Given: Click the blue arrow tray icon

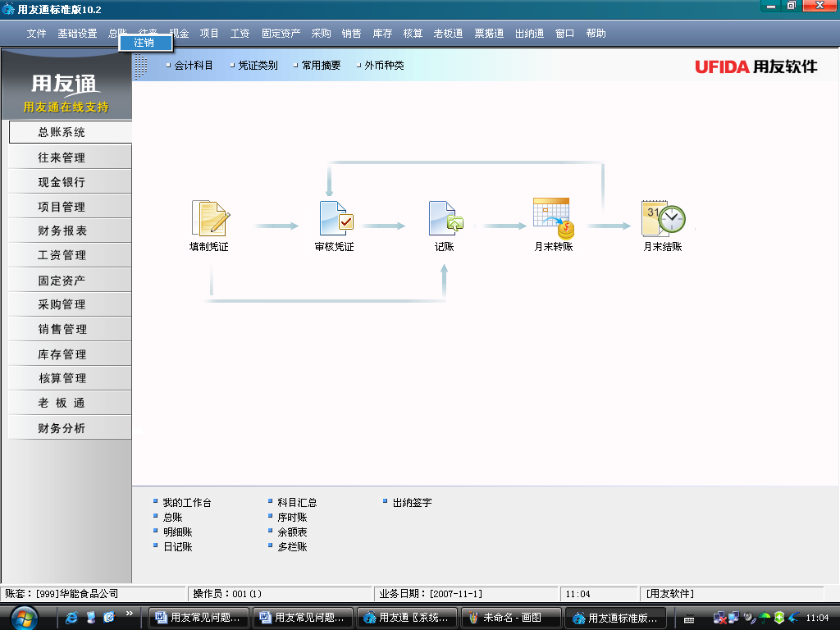Looking at the screenshot, I should pyautogui.click(x=794, y=618).
